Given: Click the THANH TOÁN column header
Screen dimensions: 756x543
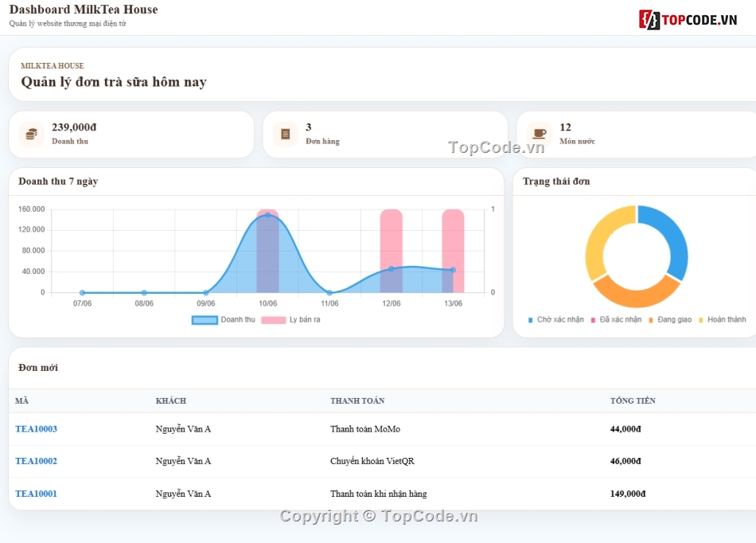Looking at the screenshot, I should [x=357, y=400].
